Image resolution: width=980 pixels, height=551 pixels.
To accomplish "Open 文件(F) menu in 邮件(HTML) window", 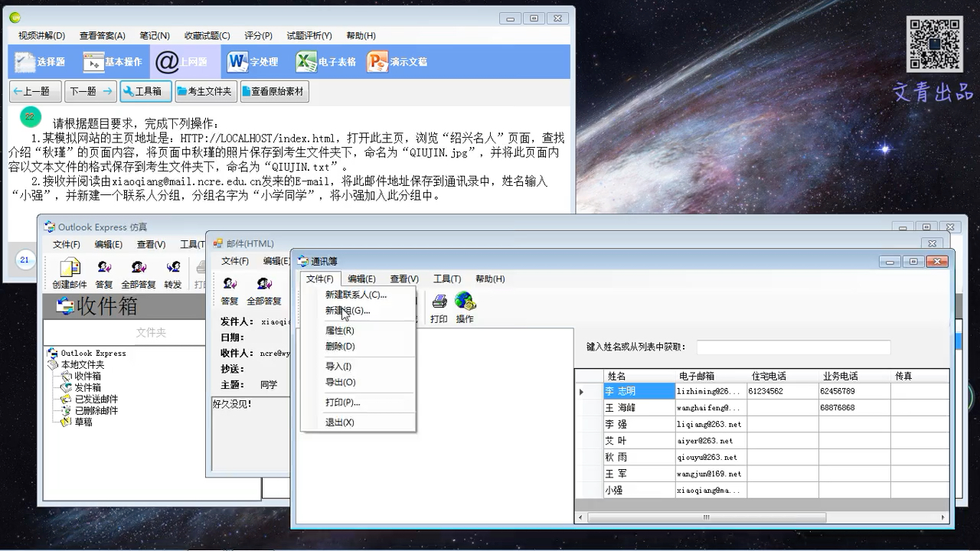I will click(x=235, y=261).
